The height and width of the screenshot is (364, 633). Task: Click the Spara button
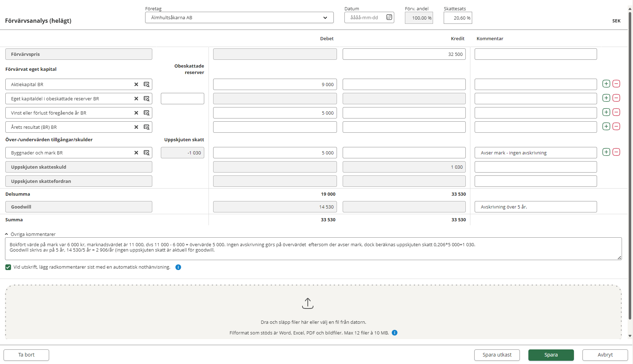pyautogui.click(x=550, y=355)
